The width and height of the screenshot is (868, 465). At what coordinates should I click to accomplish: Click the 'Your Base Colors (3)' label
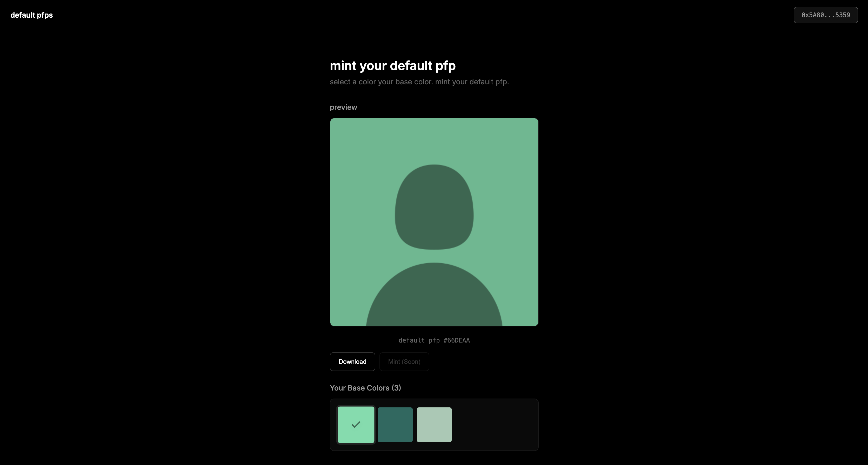pos(365,388)
